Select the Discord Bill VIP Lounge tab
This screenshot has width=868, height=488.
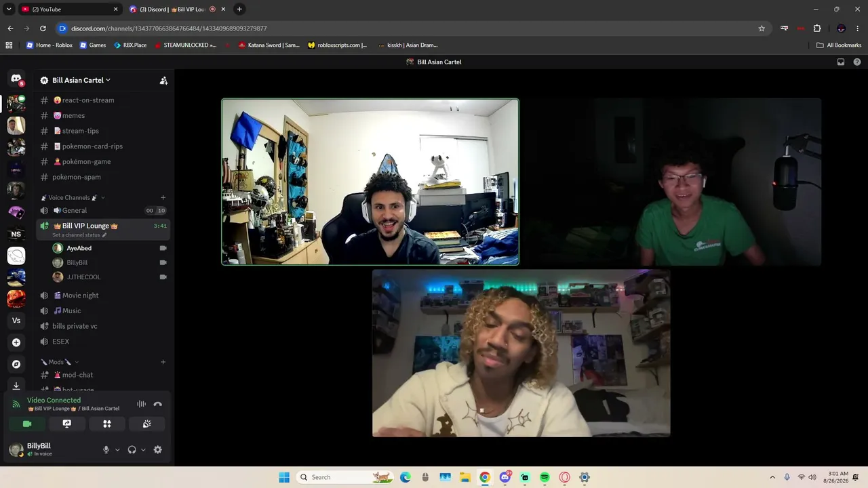(176, 9)
